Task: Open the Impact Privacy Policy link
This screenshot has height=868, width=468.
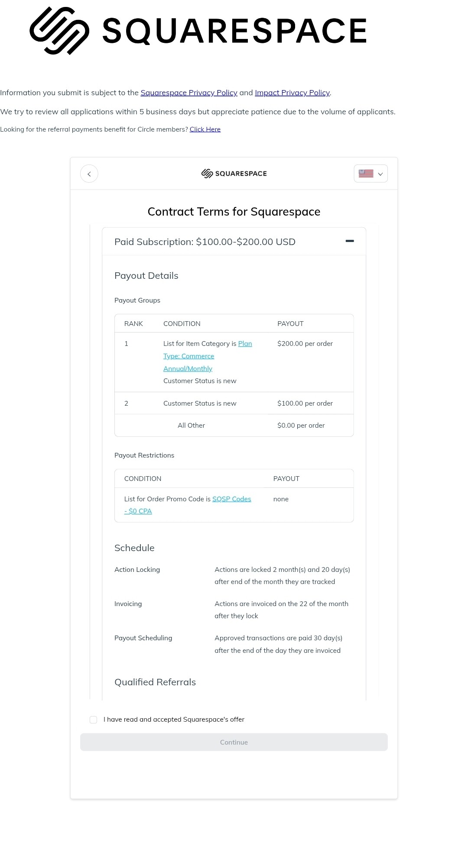Action: click(292, 93)
